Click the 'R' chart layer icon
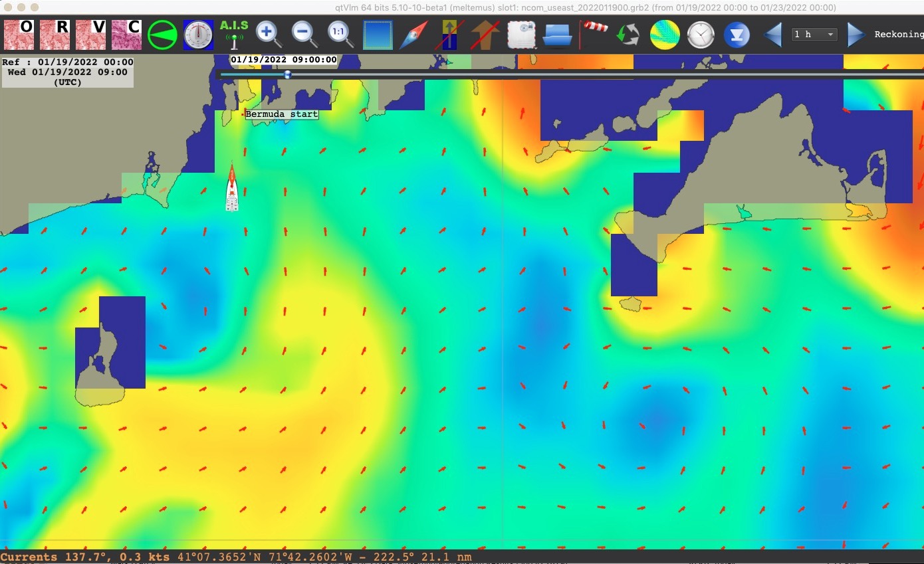Viewport: 924px width, 564px height. coord(55,35)
